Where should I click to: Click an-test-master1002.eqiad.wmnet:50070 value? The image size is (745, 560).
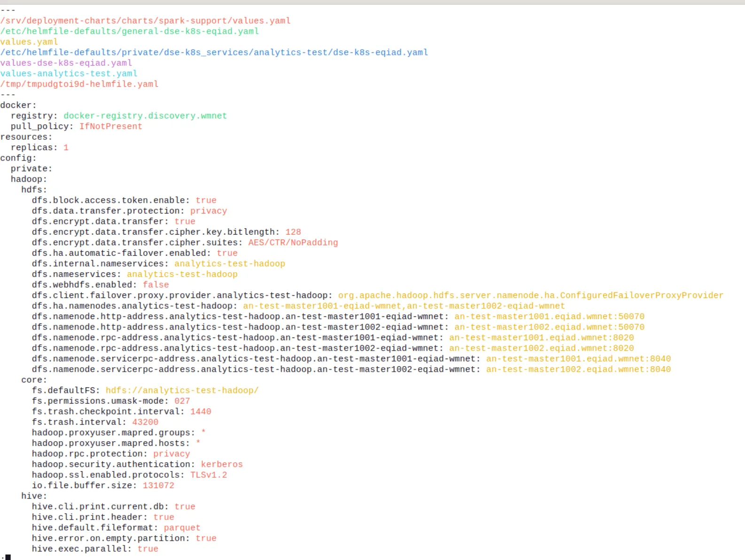coord(550,327)
